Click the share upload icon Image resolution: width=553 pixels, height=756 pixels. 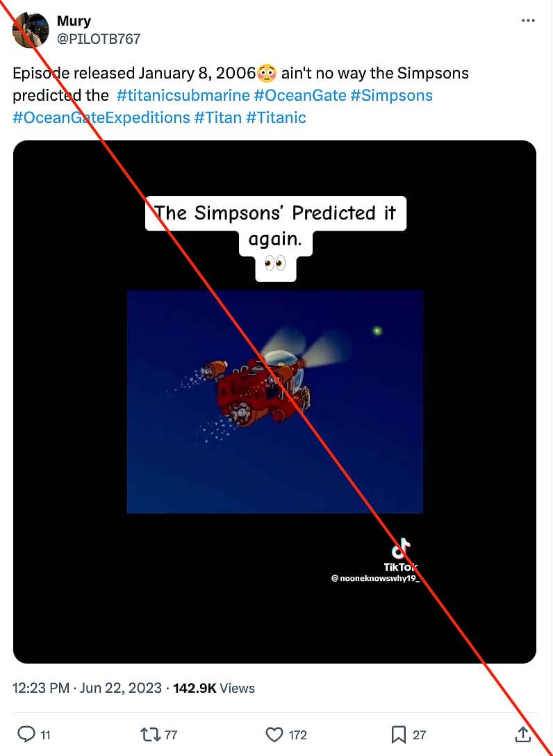click(x=524, y=734)
